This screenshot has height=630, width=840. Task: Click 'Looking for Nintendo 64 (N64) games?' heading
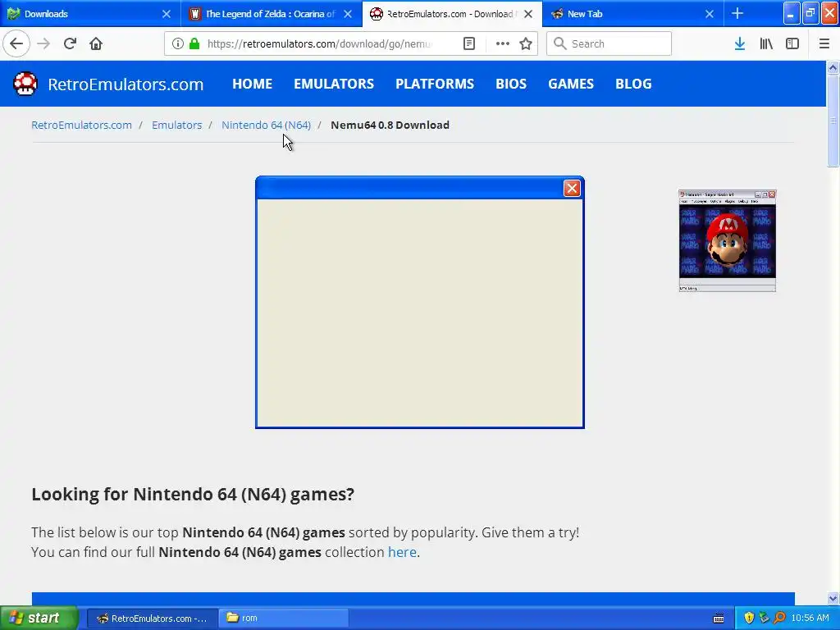[193, 494]
